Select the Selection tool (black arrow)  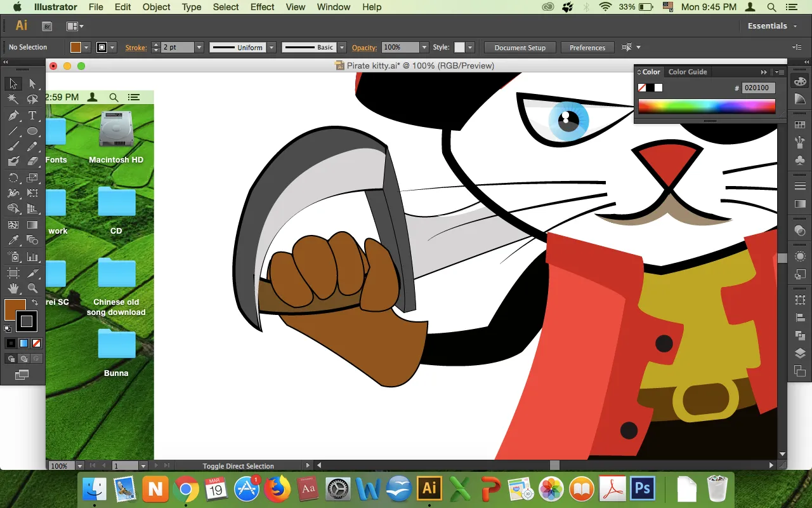click(x=13, y=84)
